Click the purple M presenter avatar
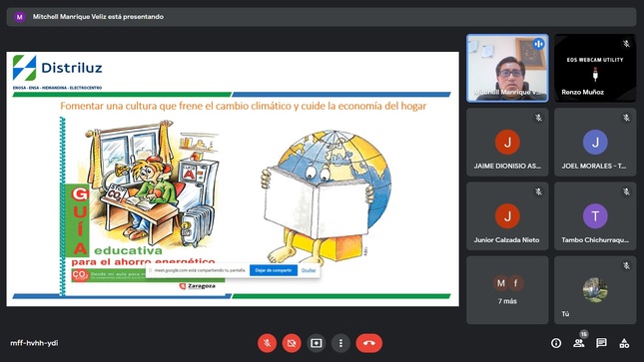The width and height of the screenshot is (644, 362). 19,17
